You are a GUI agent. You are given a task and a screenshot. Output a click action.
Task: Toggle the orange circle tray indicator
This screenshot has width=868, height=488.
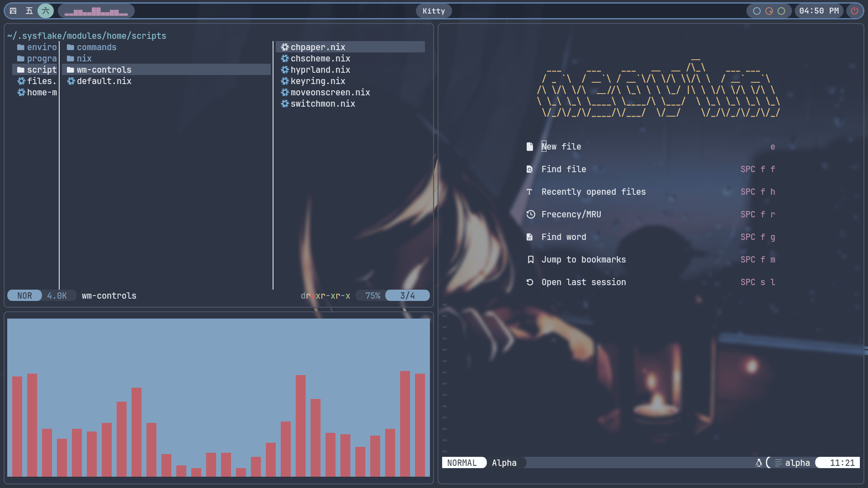pyautogui.click(x=769, y=11)
